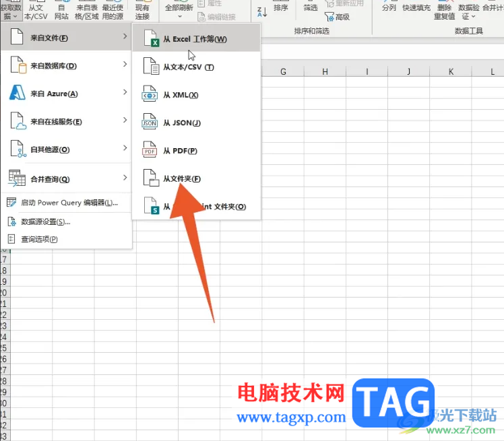Image resolution: width=504 pixels, height=441 pixels.
Task: Click 现有连接 ribbon button
Action: pyautogui.click(x=142, y=10)
